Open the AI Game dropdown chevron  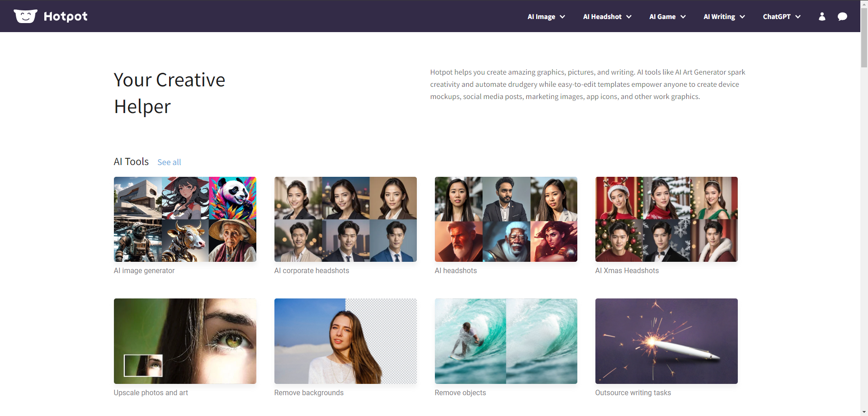tap(683, 17)
